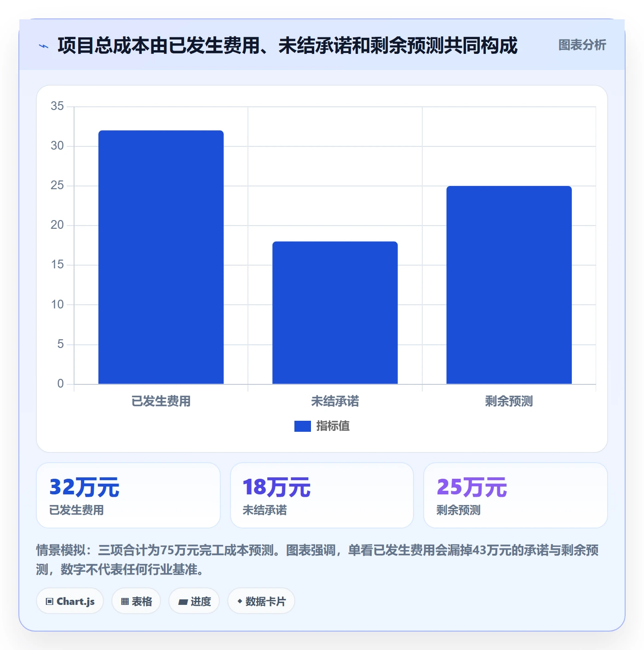
Task: Click the 情景模拟 description paragraph
Action: tap(317, 560)
